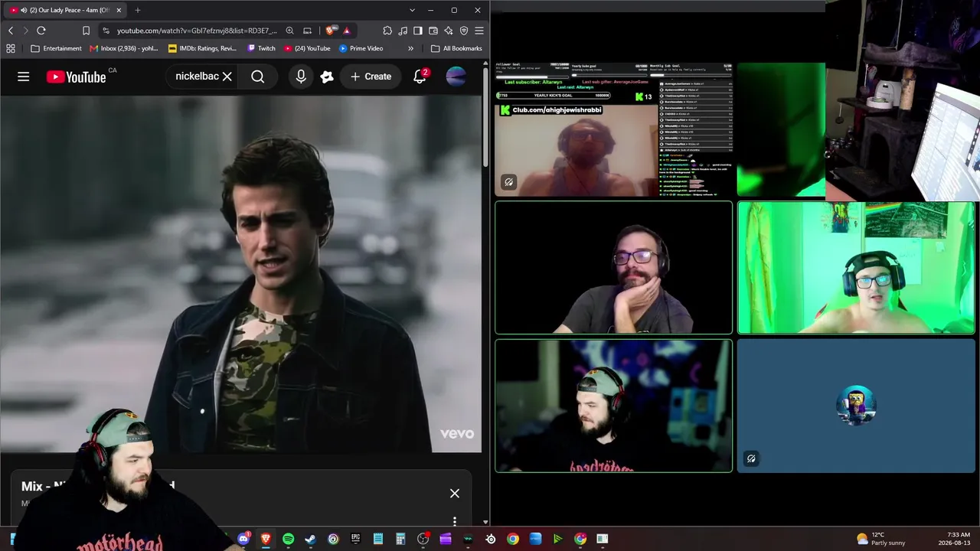Screen dimensions: 980x551
Task: Open Spotify from the taskbar
Action: 288,539
